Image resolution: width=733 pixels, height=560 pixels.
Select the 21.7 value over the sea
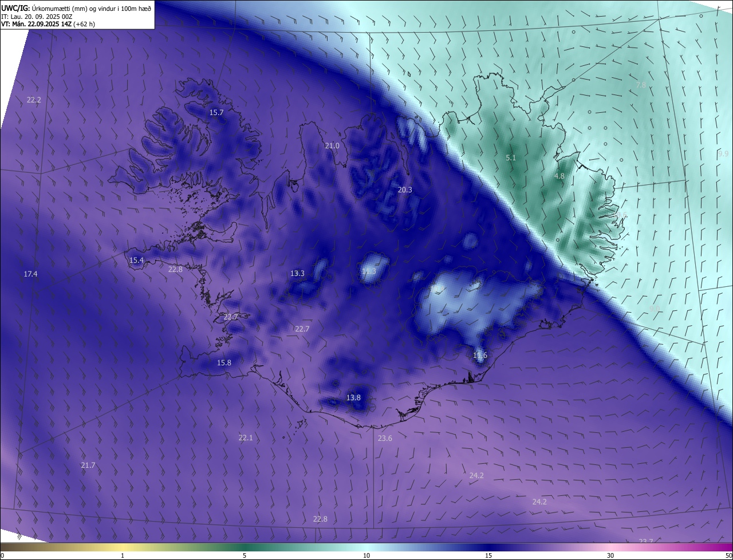pyautogui.click(x=88, y=466)
